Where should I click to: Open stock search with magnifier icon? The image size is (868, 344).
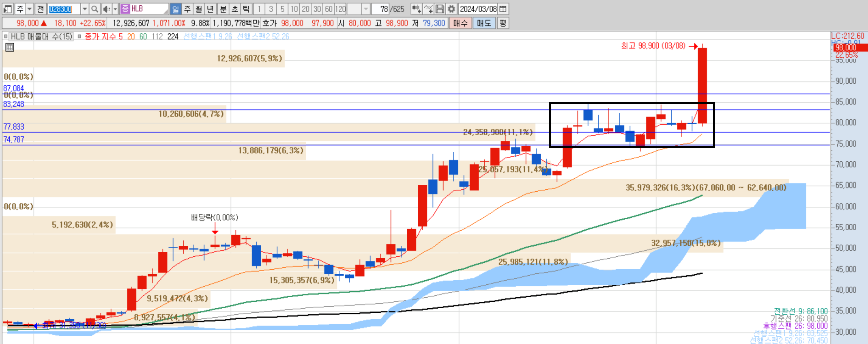95,9
